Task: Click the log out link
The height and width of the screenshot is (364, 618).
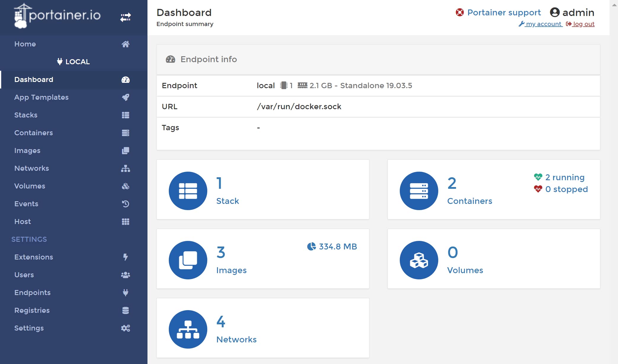Action: pos(583,24)
